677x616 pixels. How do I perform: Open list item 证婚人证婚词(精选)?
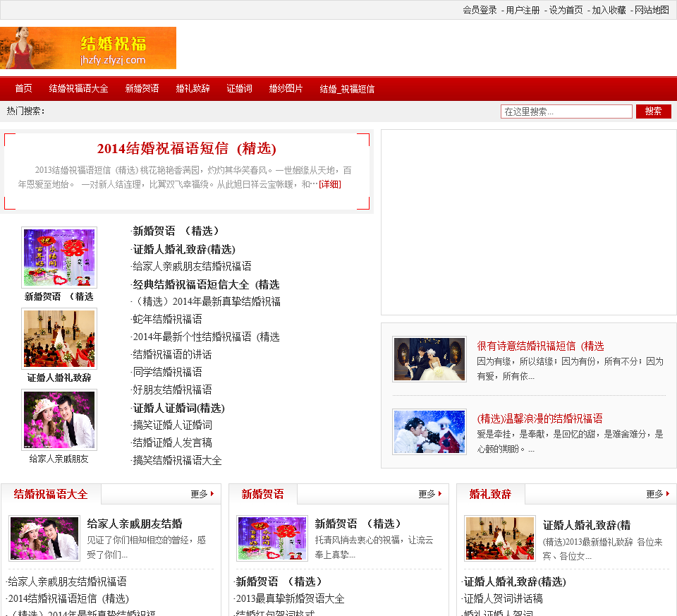(178, 409)
